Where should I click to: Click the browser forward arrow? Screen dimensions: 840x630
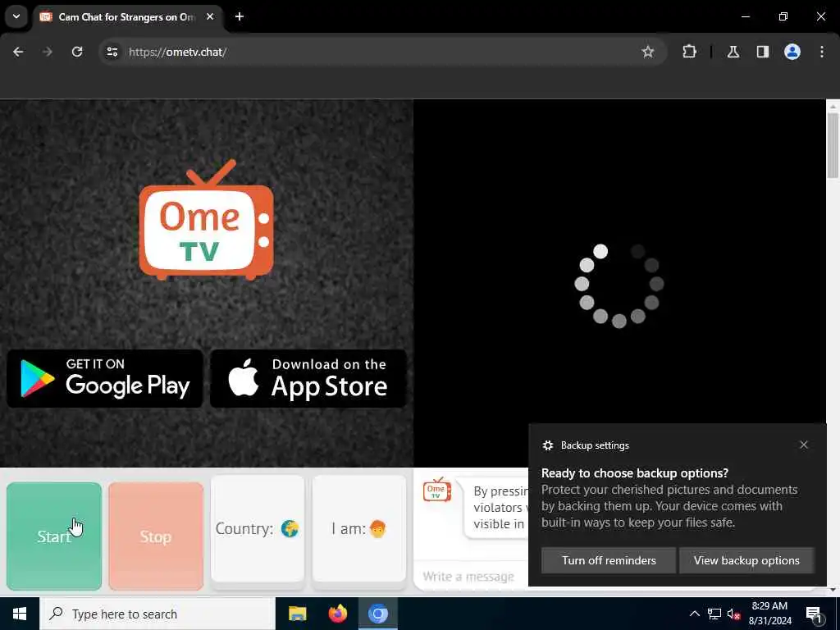pyautogui.click(x=48, y=52)
